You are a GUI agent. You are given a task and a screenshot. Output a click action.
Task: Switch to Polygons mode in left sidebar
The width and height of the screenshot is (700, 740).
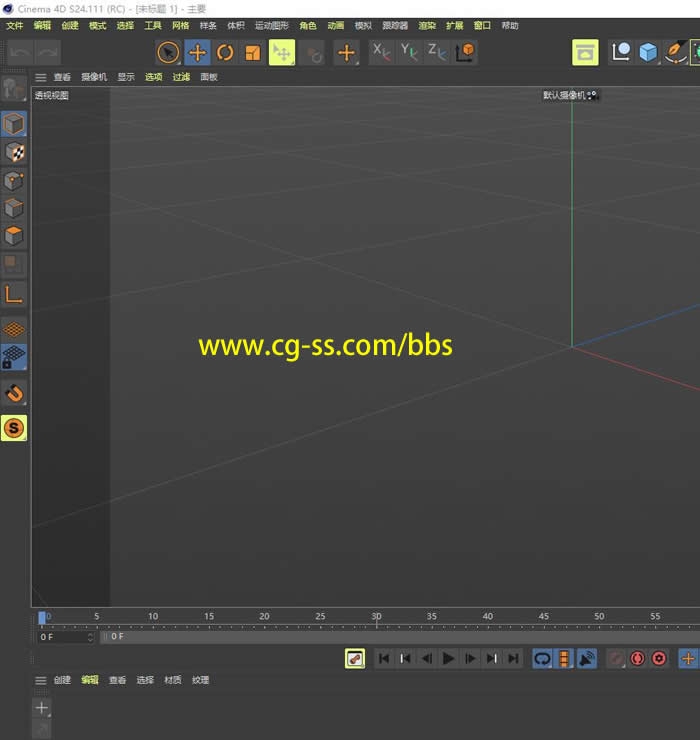point(14,237)
